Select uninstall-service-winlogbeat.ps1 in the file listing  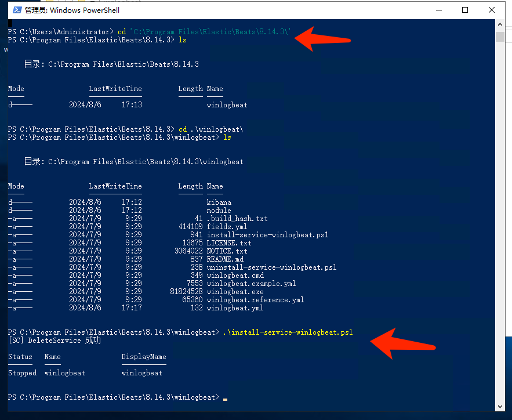(271, 267)
